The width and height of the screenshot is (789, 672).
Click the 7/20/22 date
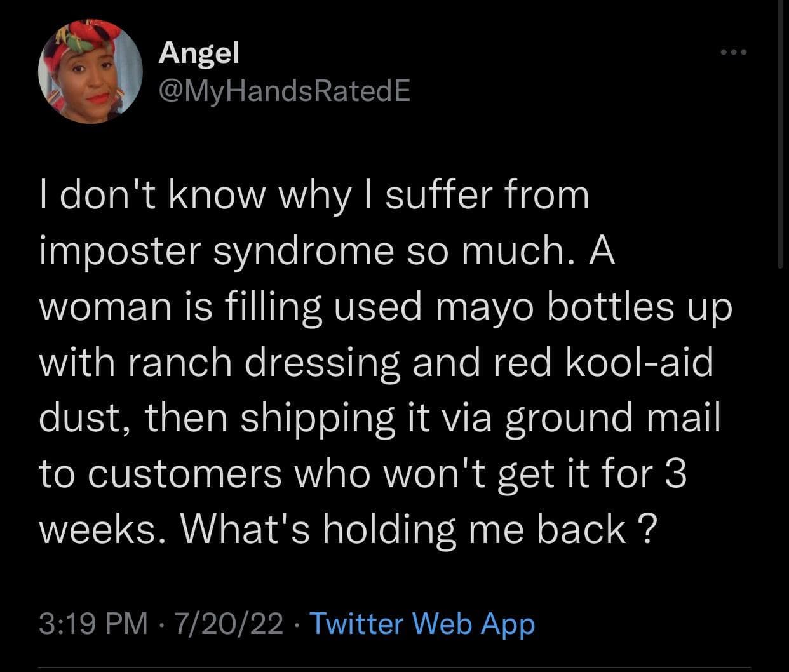(231, 623)
